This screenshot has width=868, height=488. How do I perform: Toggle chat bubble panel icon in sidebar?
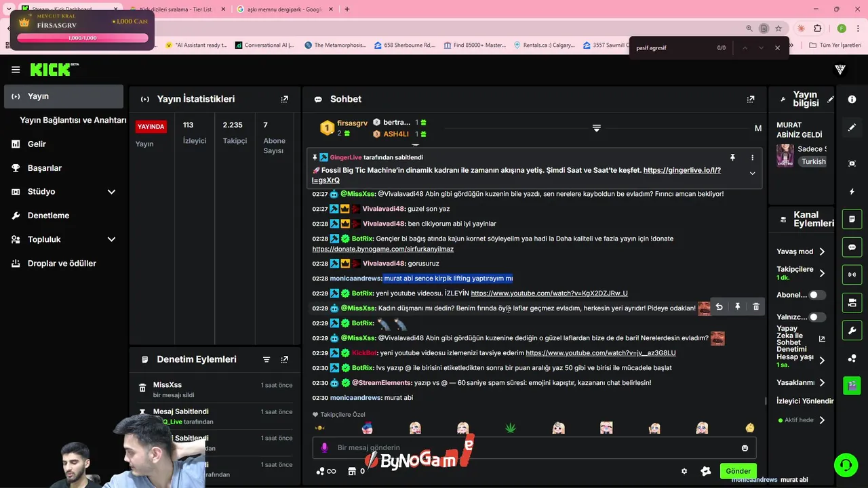852,247
